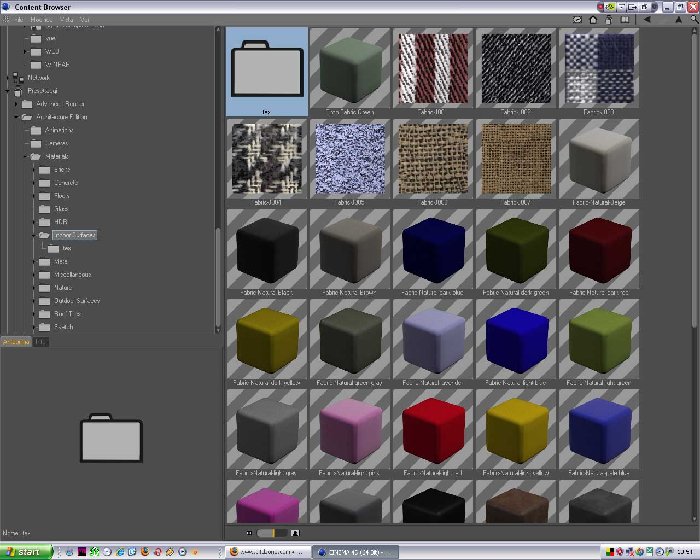Screen dimensions: 700x560
Task: Select the Presets tree icon
Action: (18, 92)
